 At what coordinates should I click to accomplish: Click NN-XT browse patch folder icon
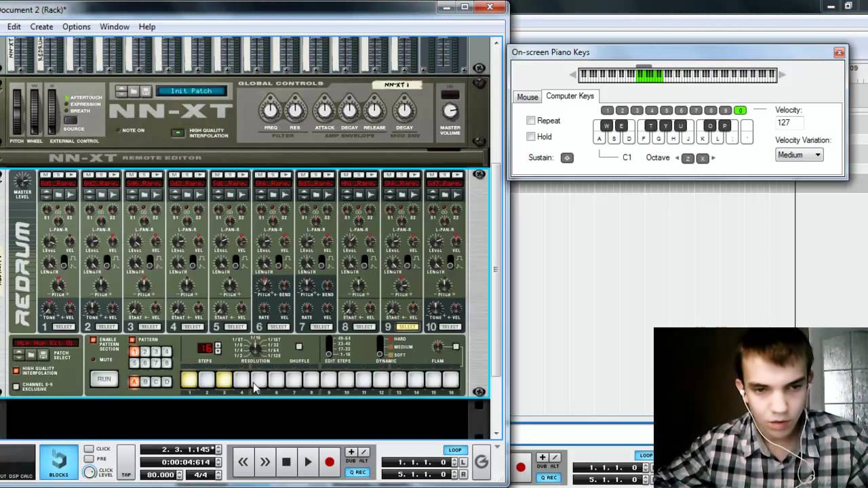pos(133,91)
